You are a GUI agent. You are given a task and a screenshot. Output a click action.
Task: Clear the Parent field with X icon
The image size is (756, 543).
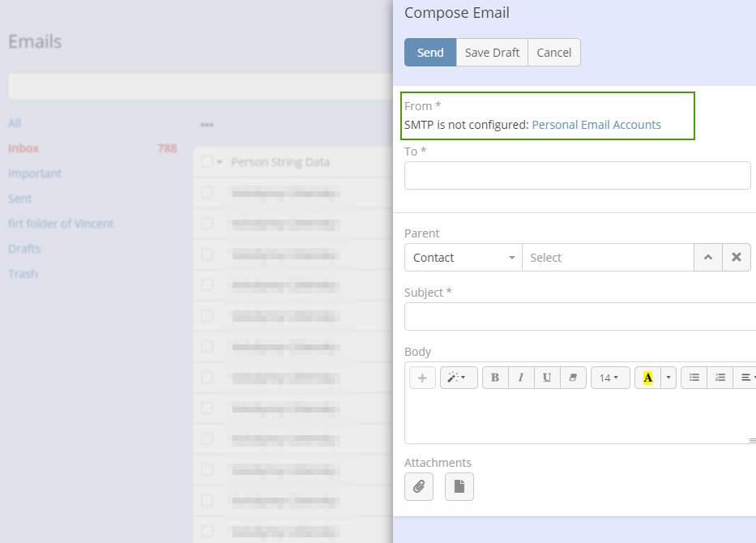737,258
